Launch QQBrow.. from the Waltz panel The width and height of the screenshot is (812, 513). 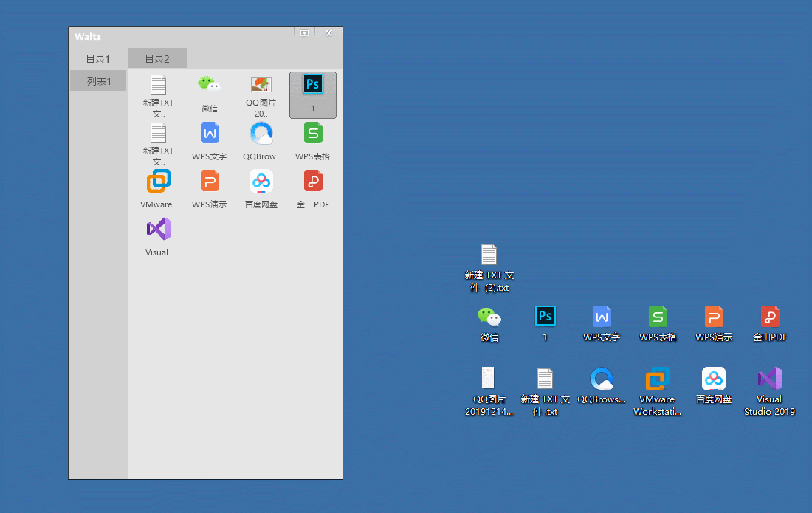[261, 142]
